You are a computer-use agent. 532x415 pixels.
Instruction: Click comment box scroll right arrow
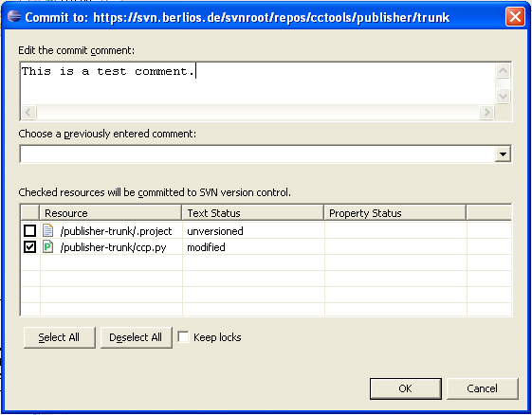(x=486, y=112)
